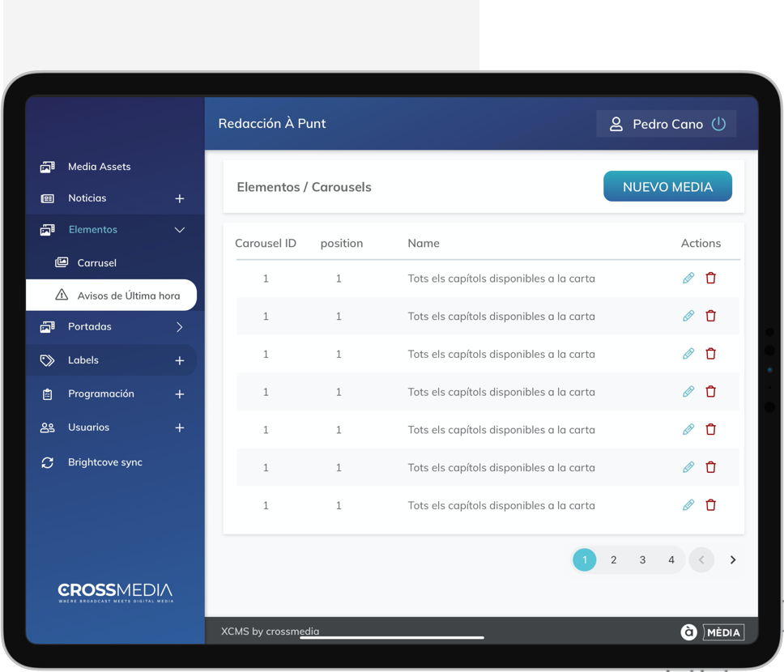Image resolution: width=784 pixels, height=672 pixels.
Task: Click the power logout icon beside Pedro Cano
Action: click(x=718, y=124)
